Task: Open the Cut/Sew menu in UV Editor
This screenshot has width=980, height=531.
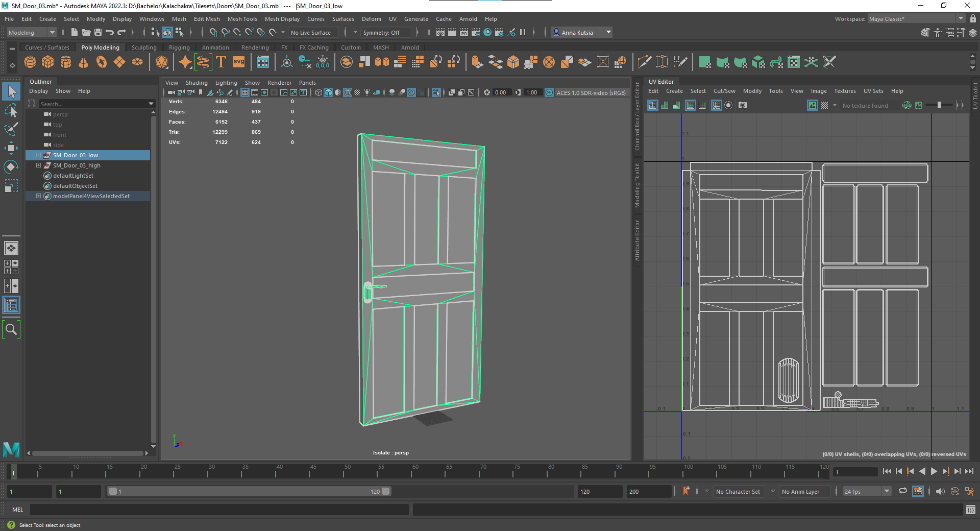Action: (724, 91)
